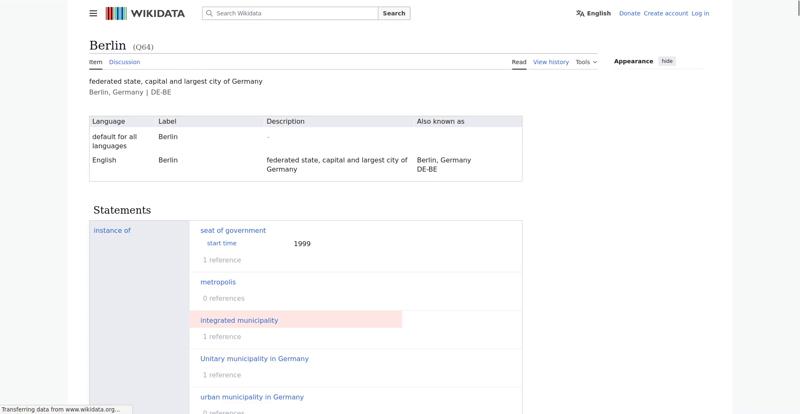
Task: Click the Donate link
Action: click(x=629, y=13)
